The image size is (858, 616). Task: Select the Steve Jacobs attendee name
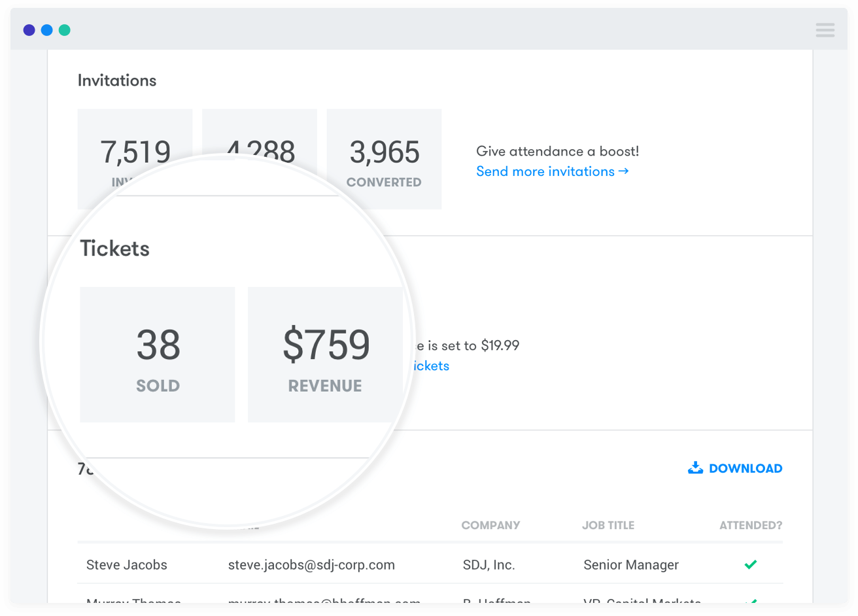point(127,565)
